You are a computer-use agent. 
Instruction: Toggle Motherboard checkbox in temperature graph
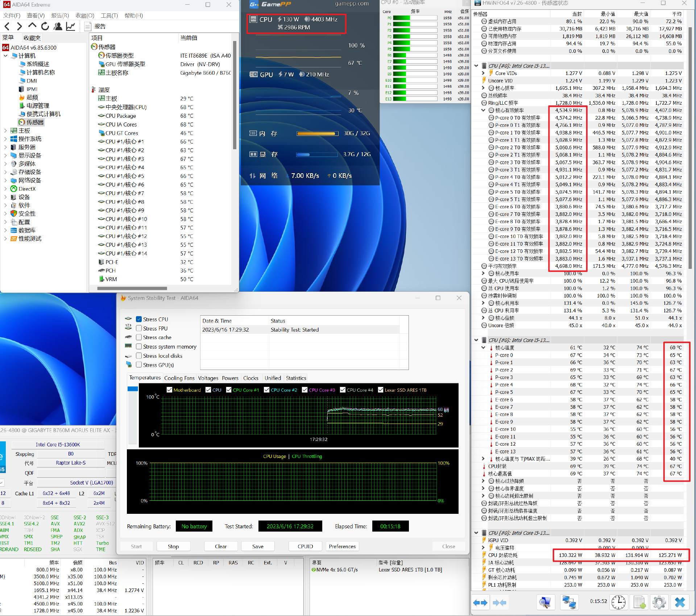click(169, 390)
